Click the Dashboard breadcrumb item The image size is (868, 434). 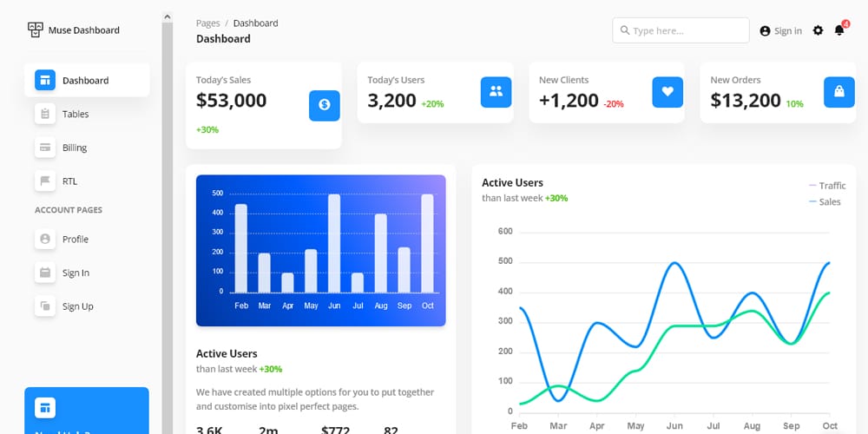click(x=256, y=23)
